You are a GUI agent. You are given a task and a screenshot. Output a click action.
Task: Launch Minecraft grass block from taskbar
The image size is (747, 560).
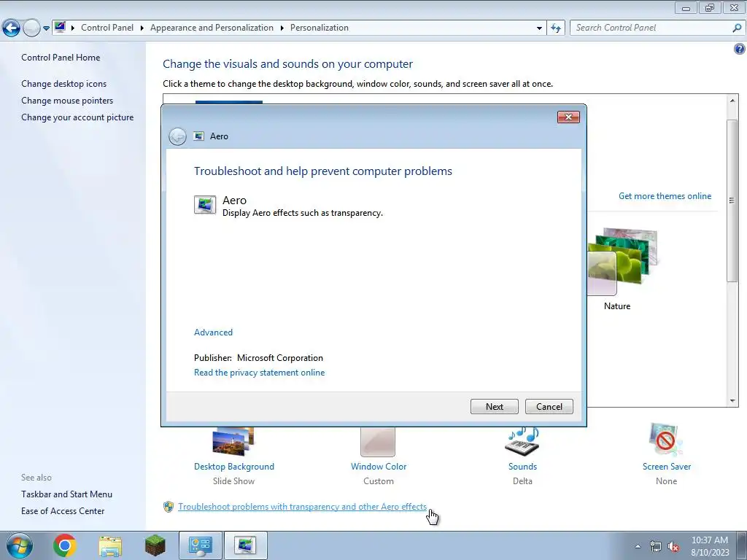tap(155, 545)
